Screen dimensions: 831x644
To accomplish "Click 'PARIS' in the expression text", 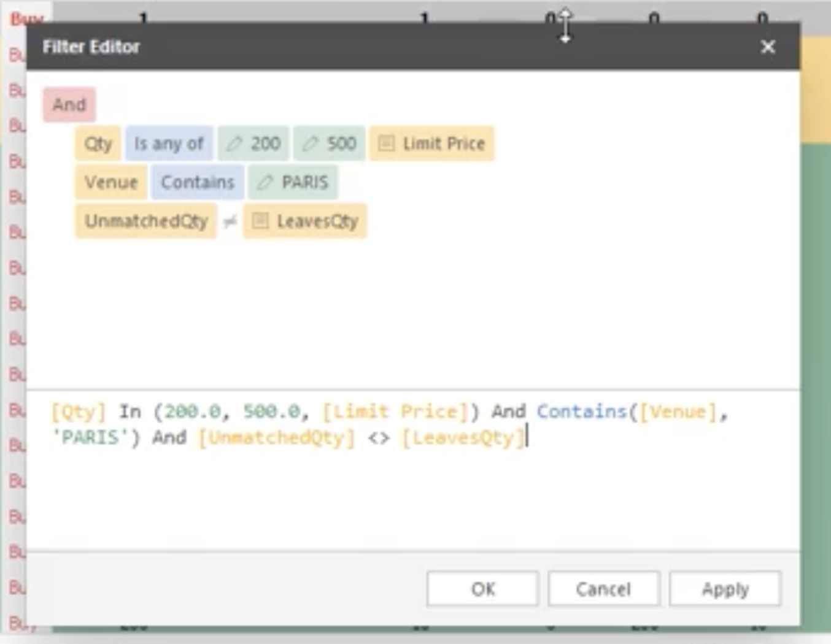I will pos(91,438).
